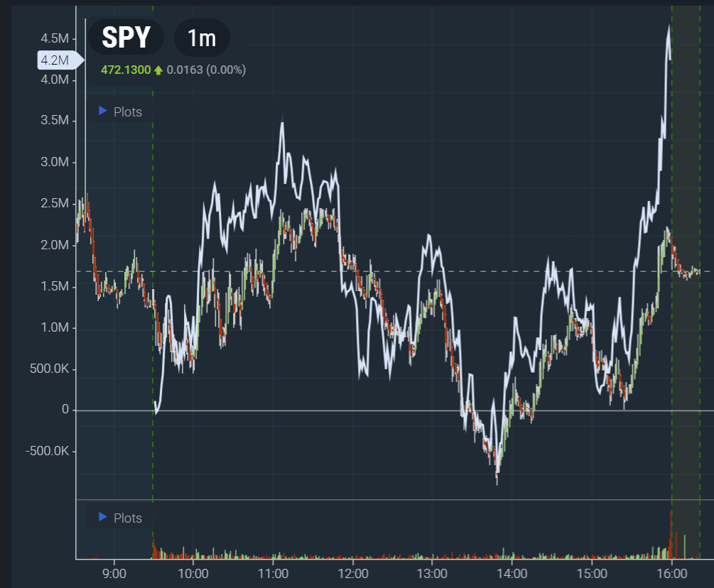Click the 11:00 time axis label
Image resolution: width=714 pixels, height=588 pixels.
(x=274, y=573)
